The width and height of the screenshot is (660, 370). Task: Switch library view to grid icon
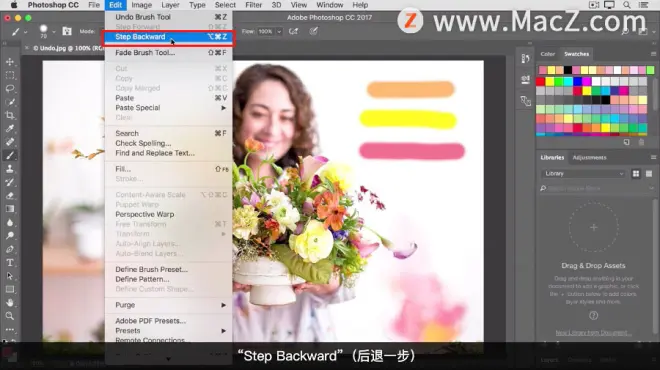pyautogui.click(x=636, y=173)
